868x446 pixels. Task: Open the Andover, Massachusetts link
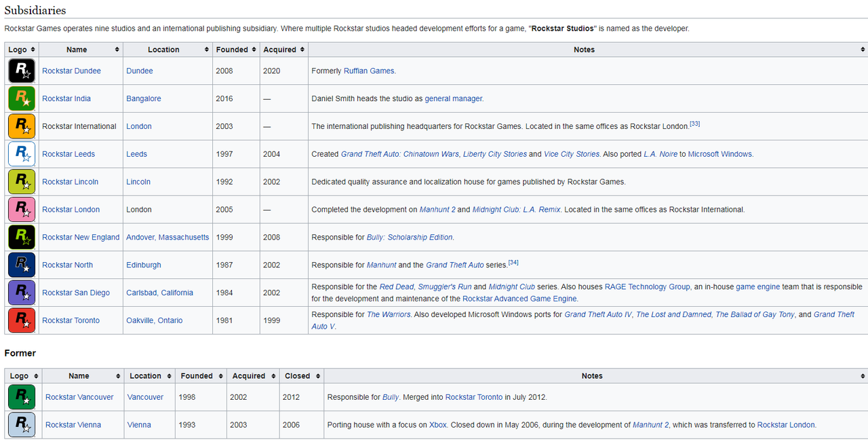click(167, 238)
